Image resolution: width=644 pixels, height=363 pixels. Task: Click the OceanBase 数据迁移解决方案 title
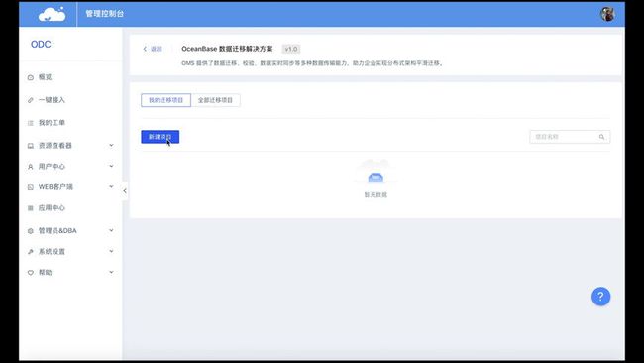pyautogui.click(x=227, y=49)
